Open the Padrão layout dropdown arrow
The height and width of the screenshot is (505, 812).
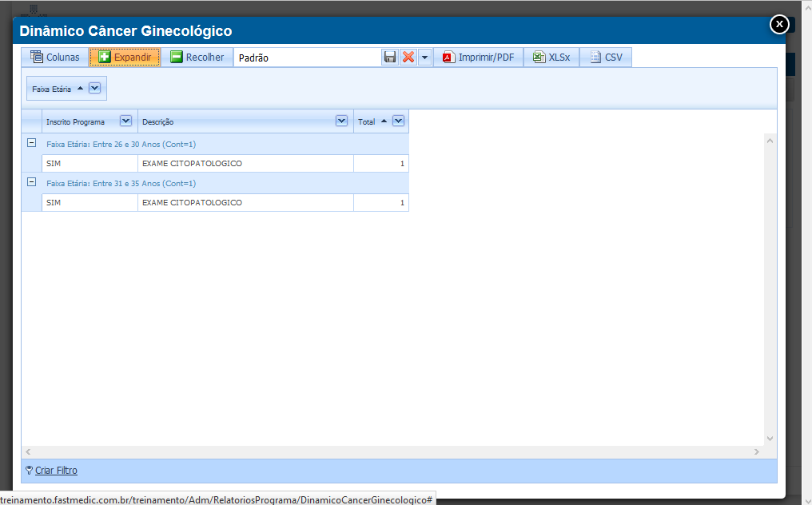[424, 57]
